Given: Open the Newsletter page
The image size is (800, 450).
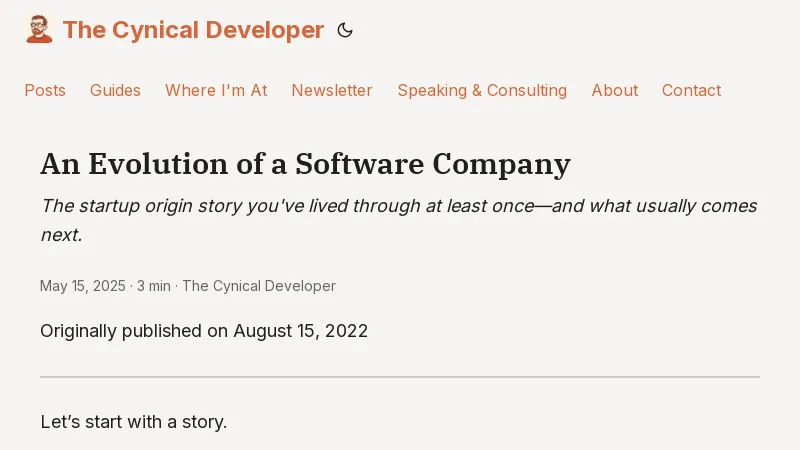Looking at the screenshot, I should [332, 90].
